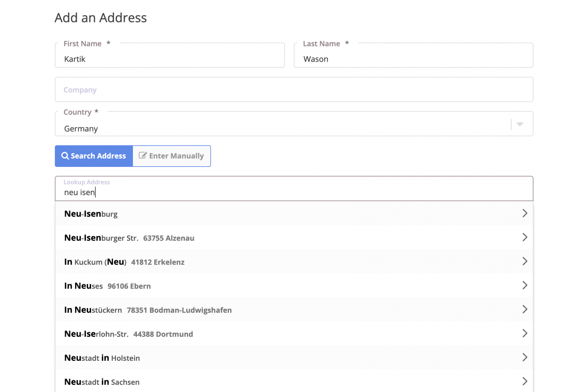
Task: Click the chevron for Neustadt in Sachsen
Action: click(x=525, y=381)
